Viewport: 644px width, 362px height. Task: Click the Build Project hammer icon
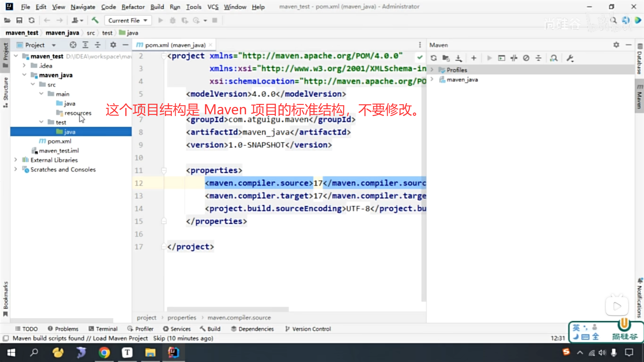point(95,20)
